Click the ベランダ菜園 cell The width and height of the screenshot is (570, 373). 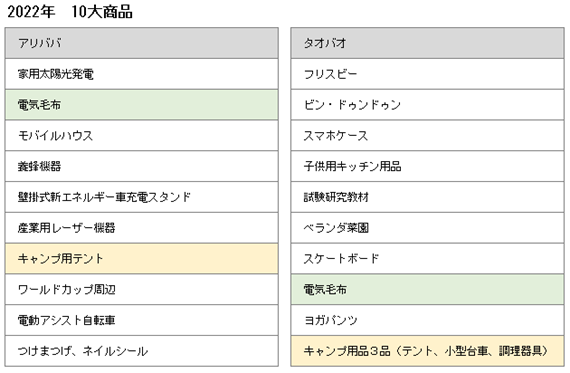tap(427, 228)
